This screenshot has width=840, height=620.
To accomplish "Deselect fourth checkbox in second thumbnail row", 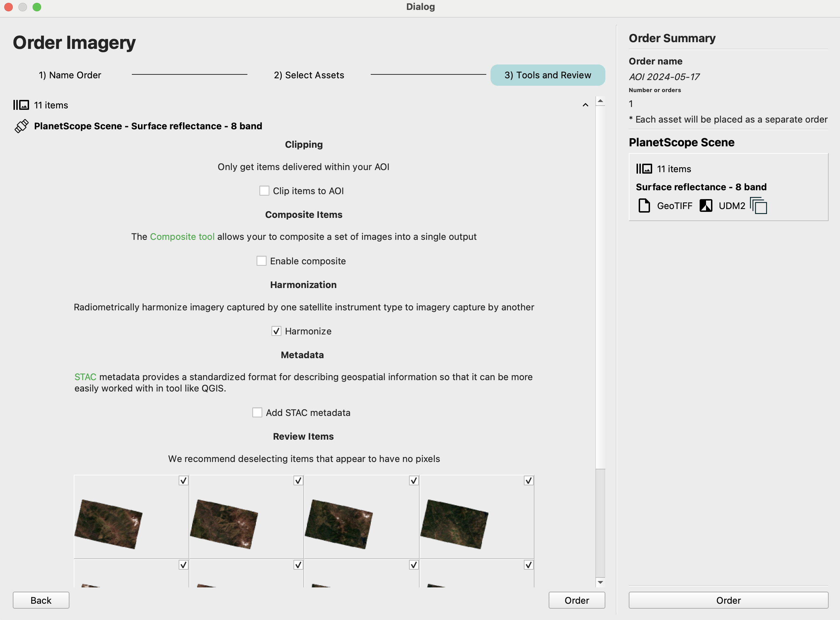I will tap(528, 565).
